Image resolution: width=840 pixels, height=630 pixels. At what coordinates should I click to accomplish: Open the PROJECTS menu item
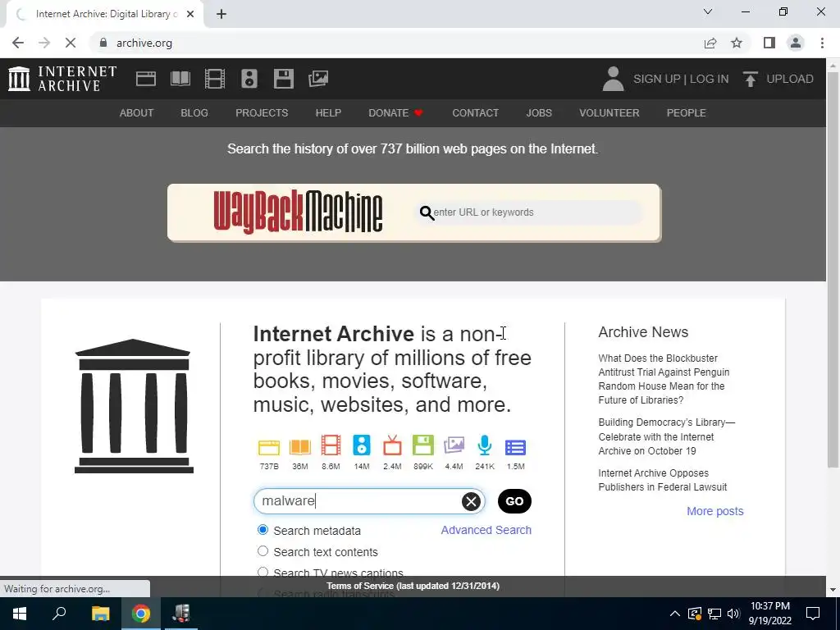262,113
